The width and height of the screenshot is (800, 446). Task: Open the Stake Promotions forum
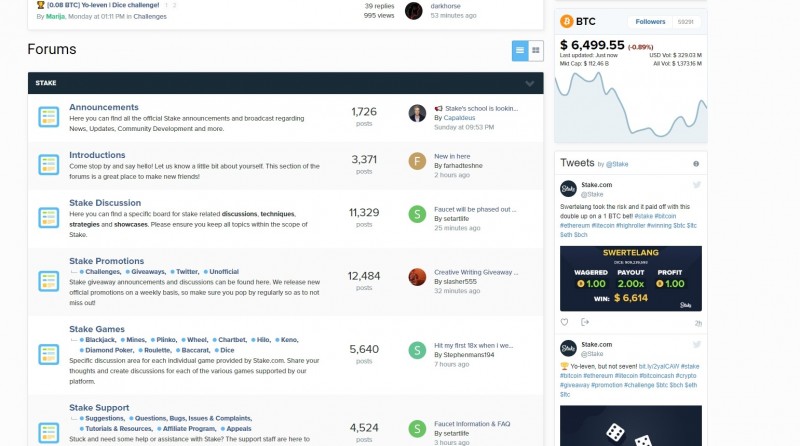[x=106, y=261]
